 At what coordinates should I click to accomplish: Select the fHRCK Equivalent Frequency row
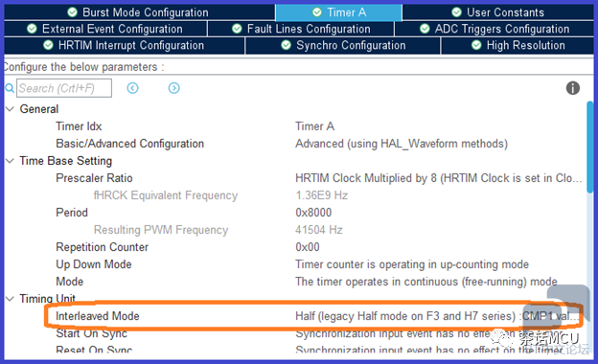(x=166, y=195)
